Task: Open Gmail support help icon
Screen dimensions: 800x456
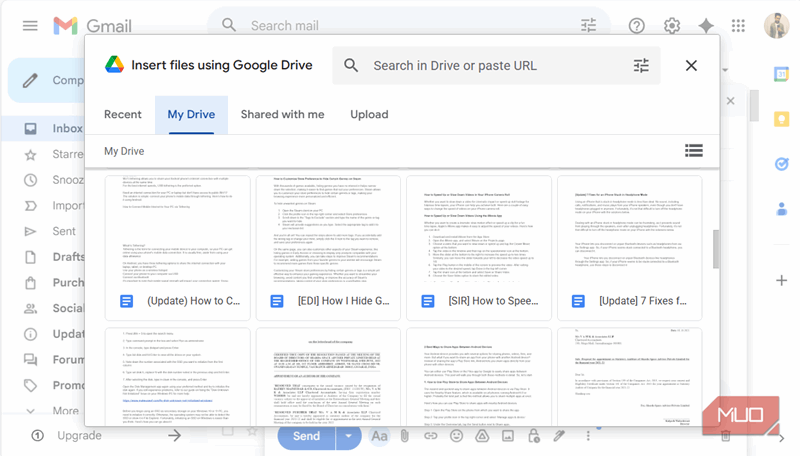Action: (x=636, y=26)
